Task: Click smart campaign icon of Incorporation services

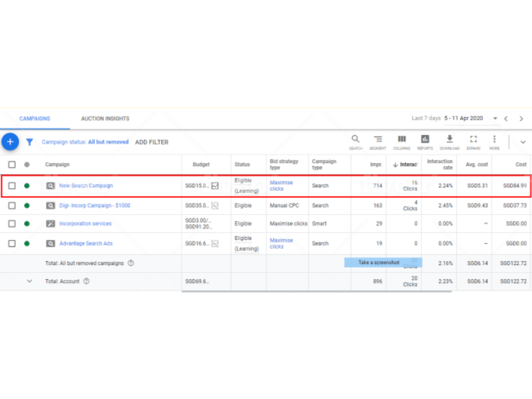Action: point(50,223)
